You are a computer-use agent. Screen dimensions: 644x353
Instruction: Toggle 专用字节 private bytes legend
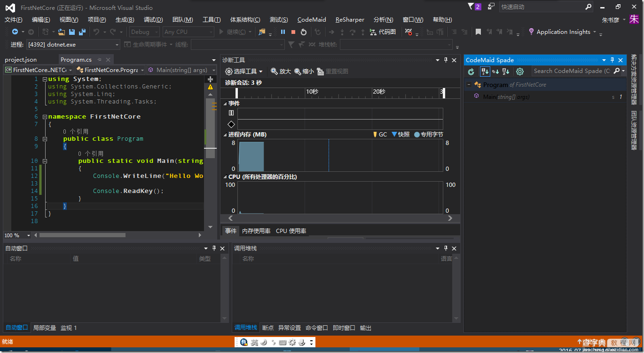click(x=428, y=135)
